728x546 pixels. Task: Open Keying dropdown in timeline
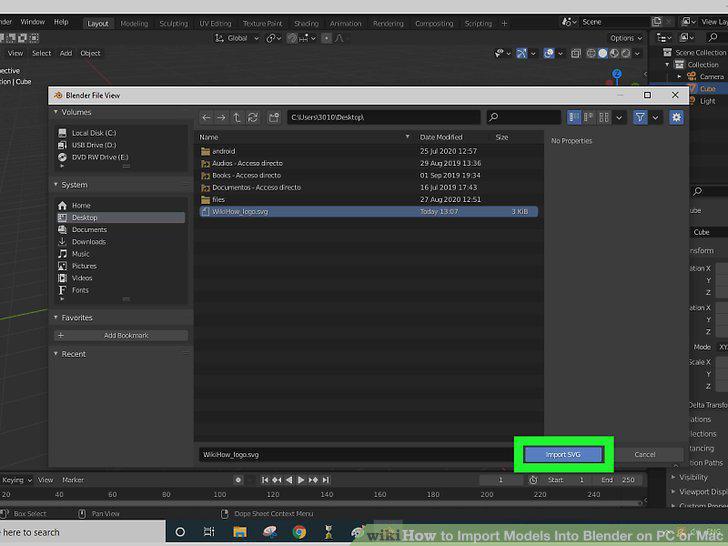(17, 480)
